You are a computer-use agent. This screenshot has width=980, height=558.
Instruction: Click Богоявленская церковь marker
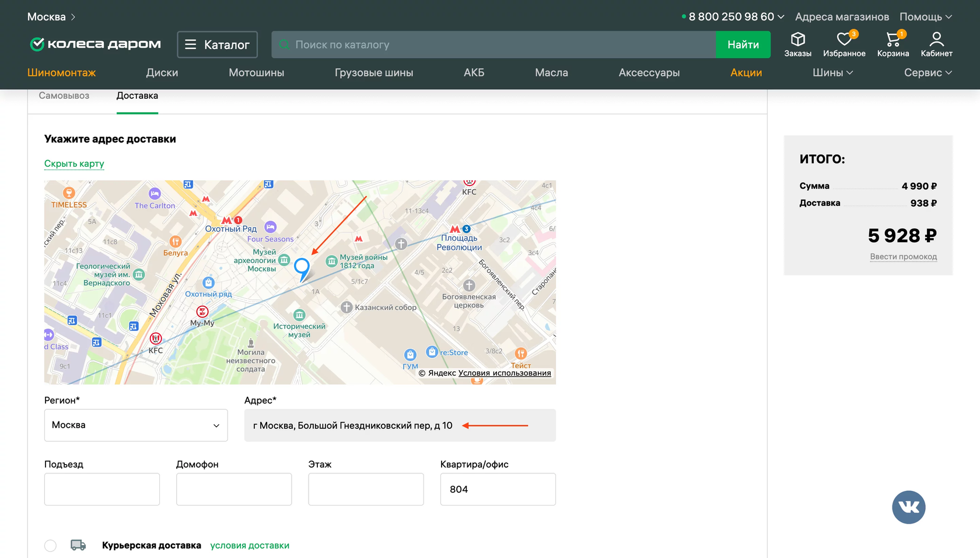coord(469,285)
